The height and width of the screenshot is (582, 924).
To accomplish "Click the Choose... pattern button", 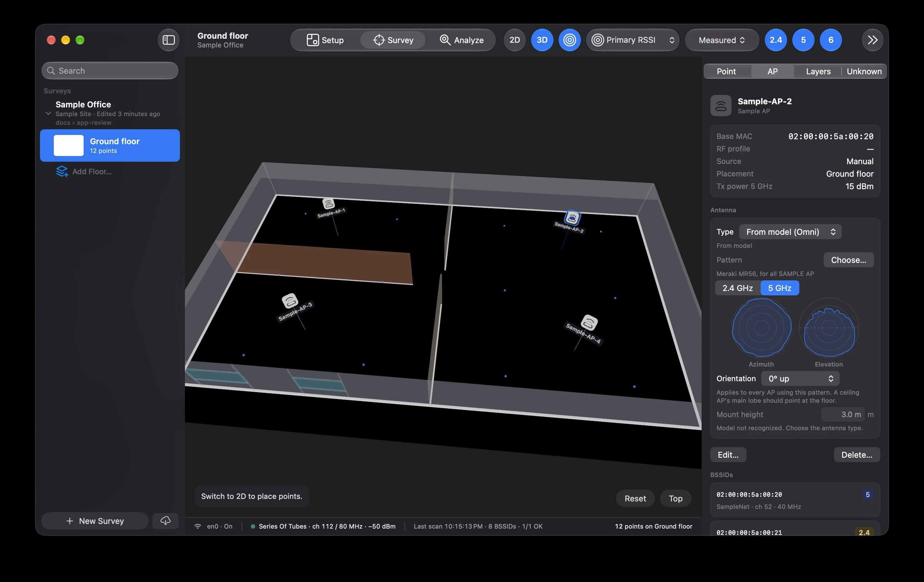I will point(848,260).
